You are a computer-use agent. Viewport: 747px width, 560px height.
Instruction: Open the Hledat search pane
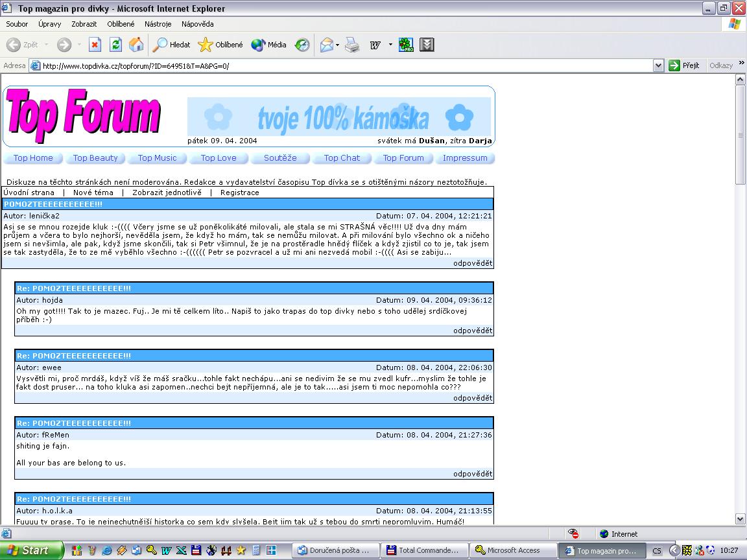click(x=172, y=45)
